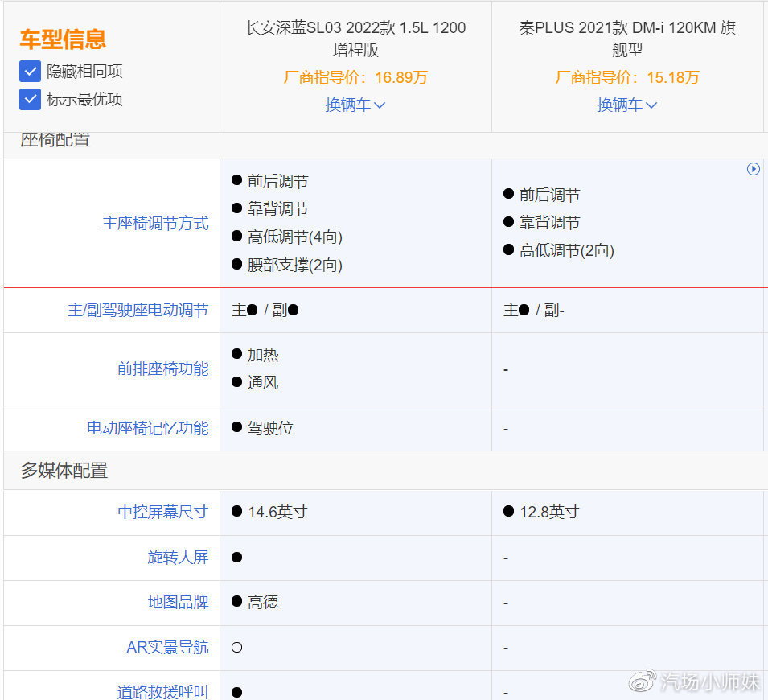Click the 高低调节(4向) entry
Image resolution: width=768 pixels, height=700 pixels.
coord(295,237)
